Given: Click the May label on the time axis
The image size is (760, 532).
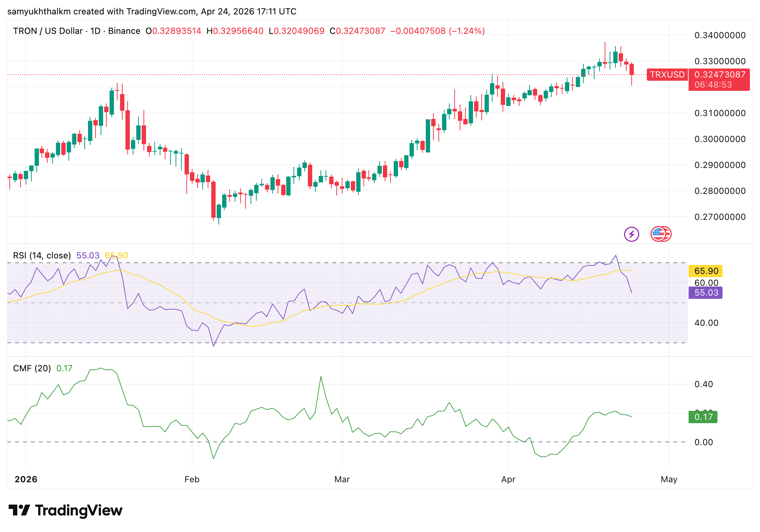Looking at the screenshot, I should [669, 479].
